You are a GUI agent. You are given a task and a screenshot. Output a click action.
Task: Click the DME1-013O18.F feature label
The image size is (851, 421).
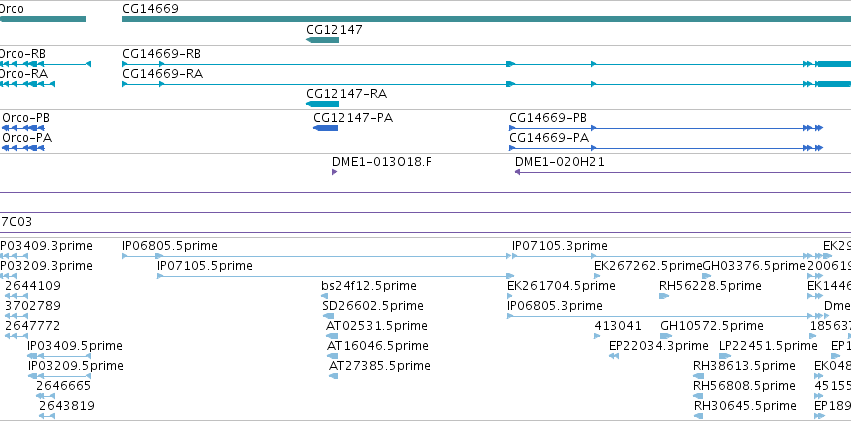[x=382, y=162]
